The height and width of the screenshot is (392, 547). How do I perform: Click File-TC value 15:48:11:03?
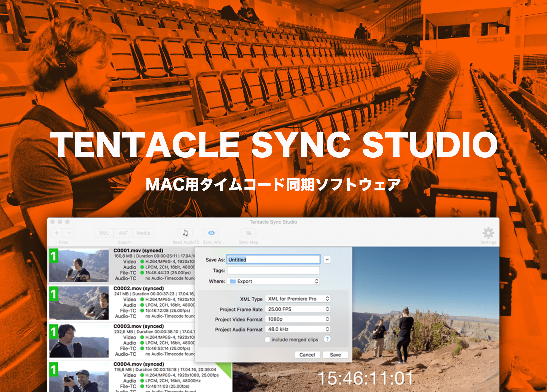pos(167,386)
